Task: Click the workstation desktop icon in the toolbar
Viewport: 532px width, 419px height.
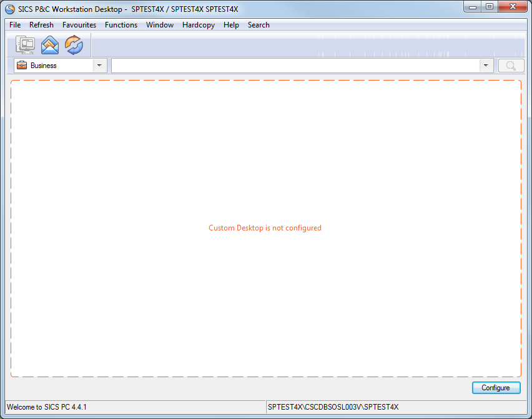Action: pyautogui.click(x=26, y=45)
